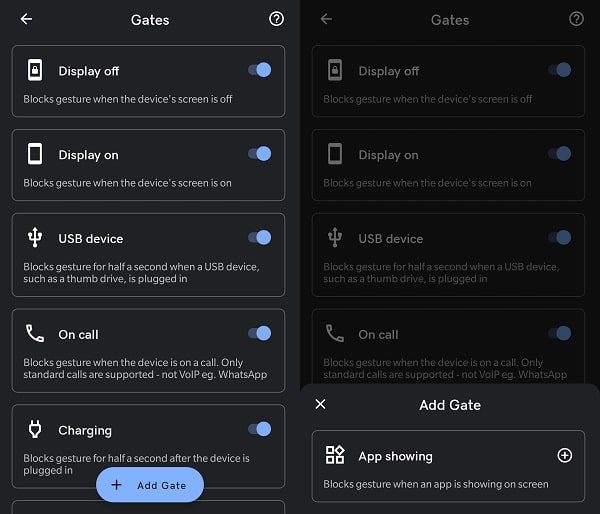The width and height of the screenshot is (600, 514).
Task: Tap the Add Gate floating button label
Action: click(161, 485)
